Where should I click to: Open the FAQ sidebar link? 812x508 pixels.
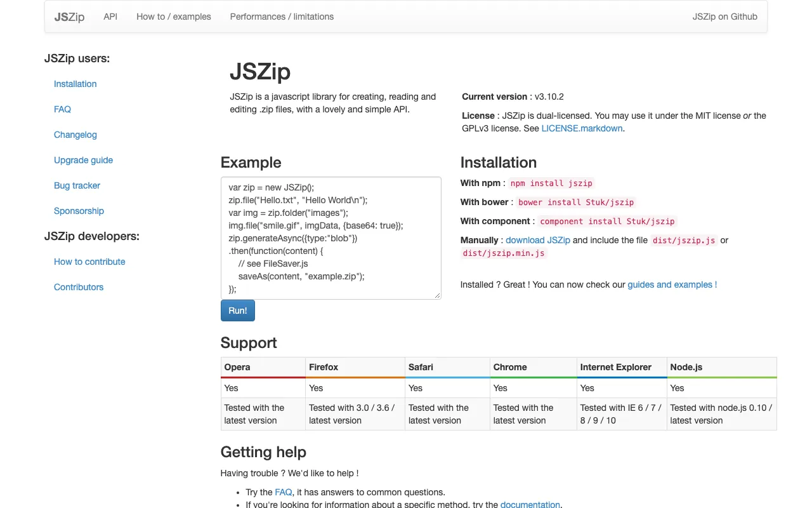62,109
